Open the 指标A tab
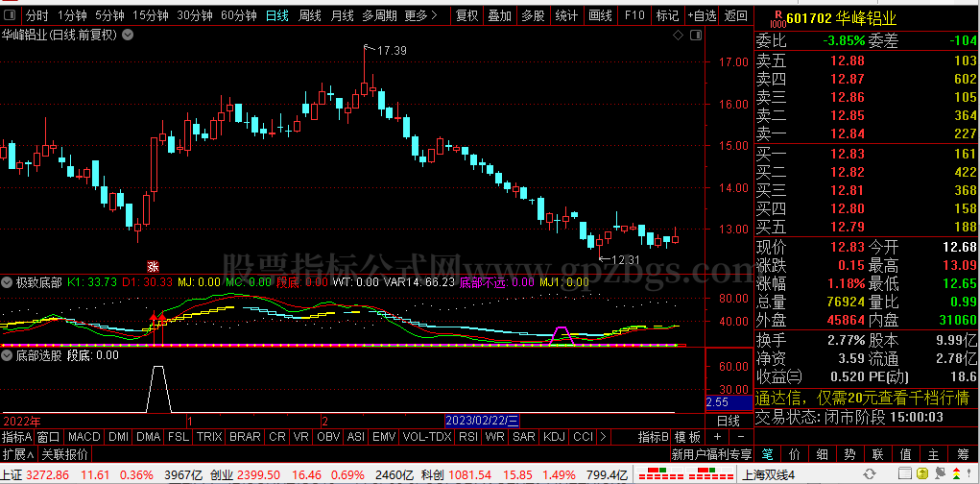The height and width of the screenshot is (484, 980). click(x=17, y=437)
